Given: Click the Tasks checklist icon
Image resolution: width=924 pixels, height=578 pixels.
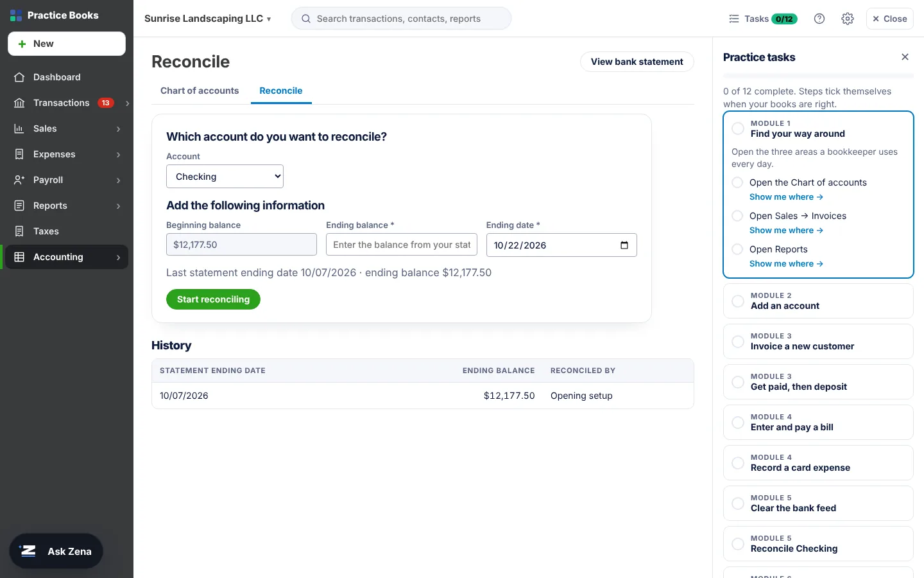Looking at the screenshot, I should coord(734,19).
